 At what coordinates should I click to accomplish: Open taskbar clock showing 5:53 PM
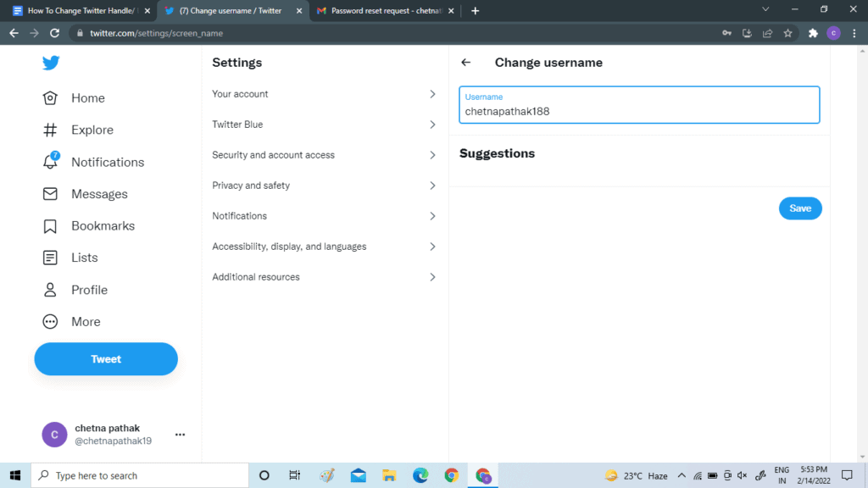(814, 475)
